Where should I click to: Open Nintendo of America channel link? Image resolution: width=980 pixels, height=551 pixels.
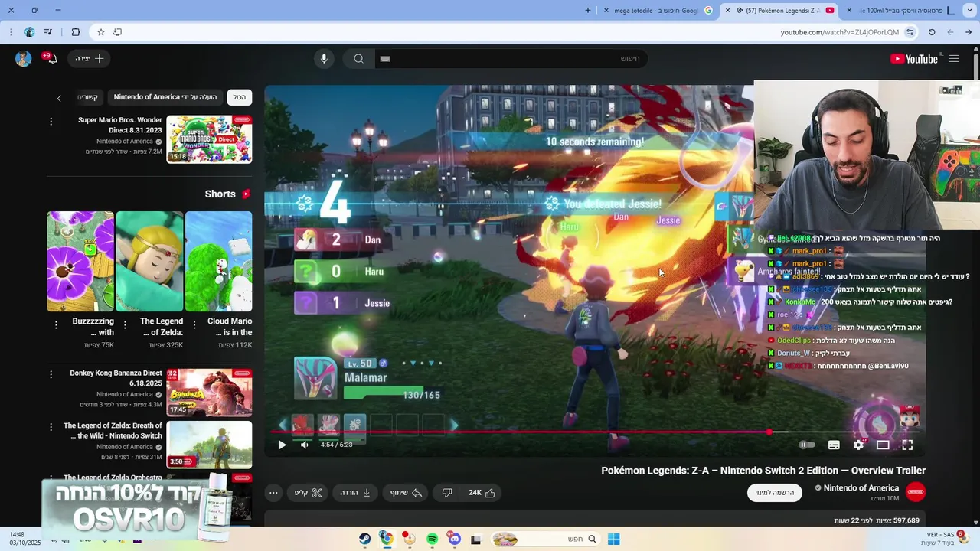pos(861,488)
